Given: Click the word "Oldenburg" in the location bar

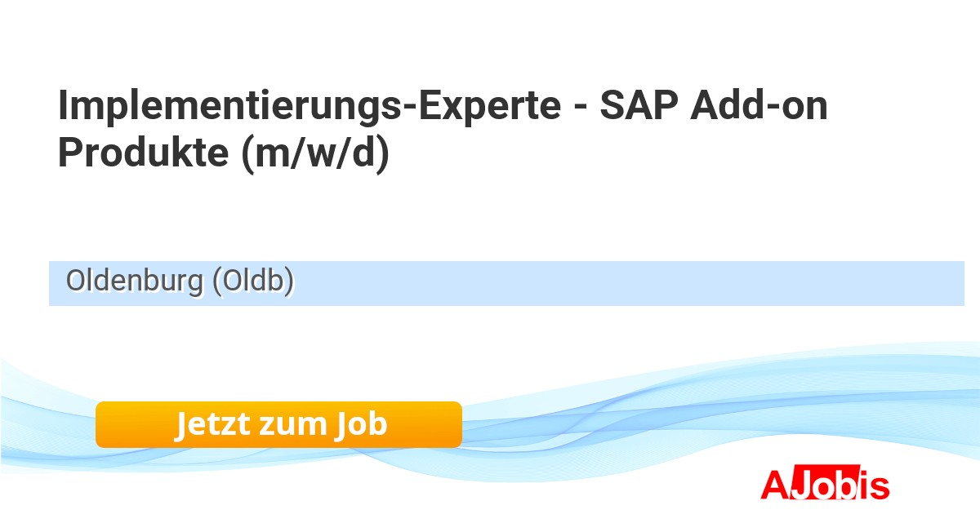Looking at the screenshot, I should tap(135, 281).
